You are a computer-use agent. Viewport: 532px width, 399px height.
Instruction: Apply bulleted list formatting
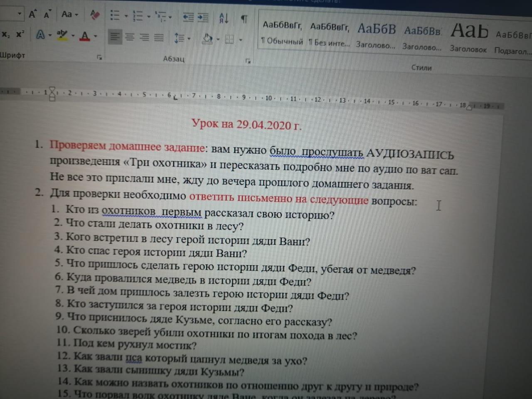pos(115,16)
